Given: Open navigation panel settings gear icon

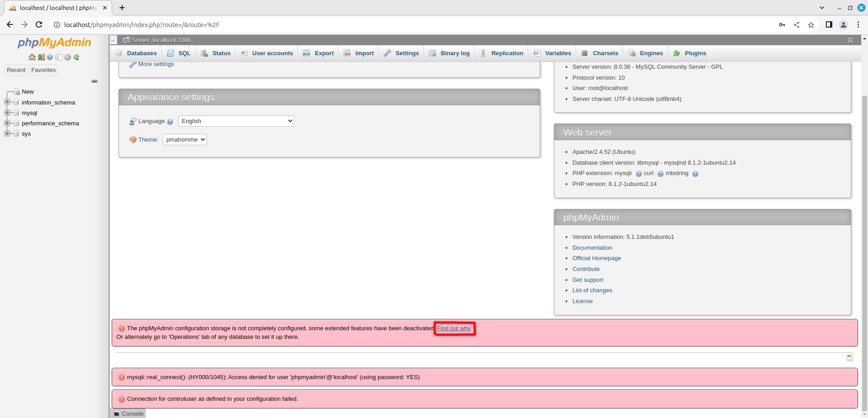Looking at the screenshot, I should click(x=67, y=57).
